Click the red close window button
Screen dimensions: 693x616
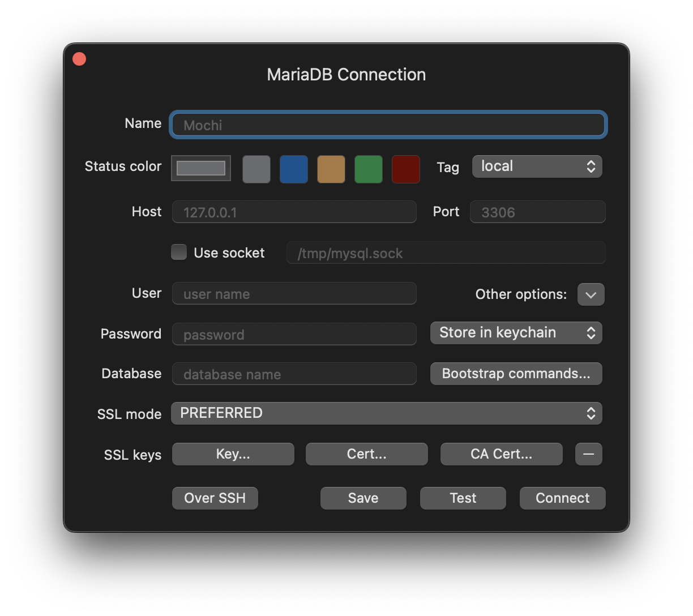[79, 59]
